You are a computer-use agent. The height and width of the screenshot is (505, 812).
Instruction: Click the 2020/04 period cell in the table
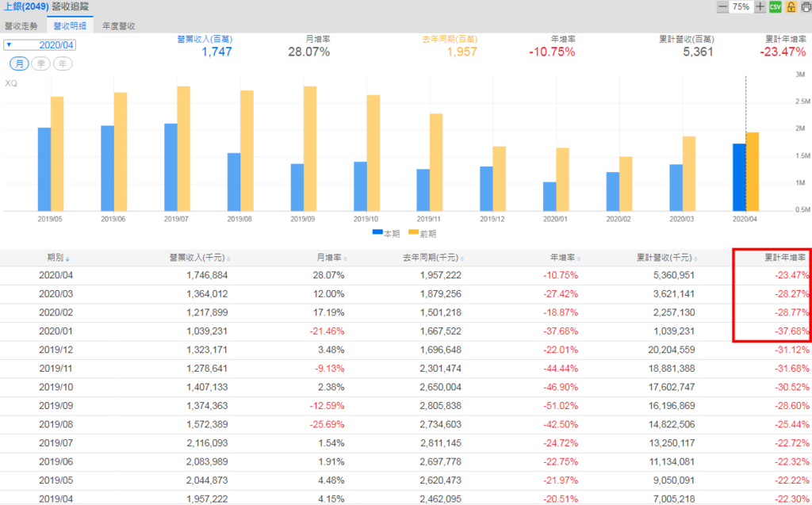pos(56,275)
